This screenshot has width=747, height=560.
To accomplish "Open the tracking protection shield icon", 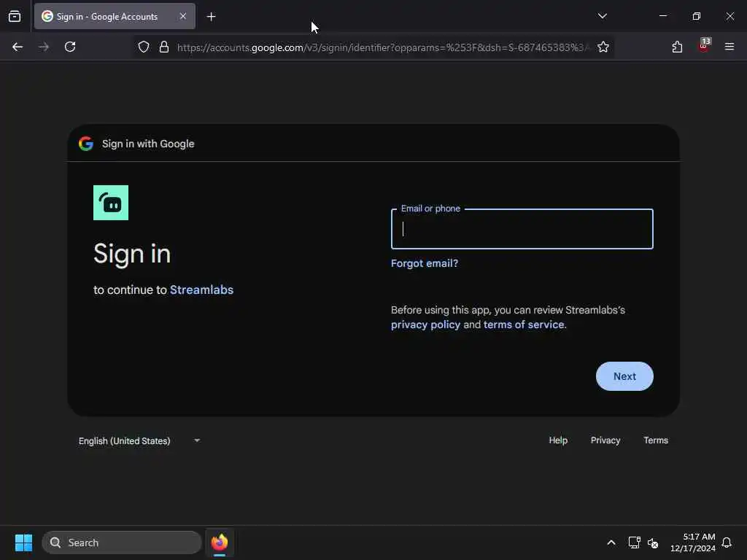I will coord(144,47).
